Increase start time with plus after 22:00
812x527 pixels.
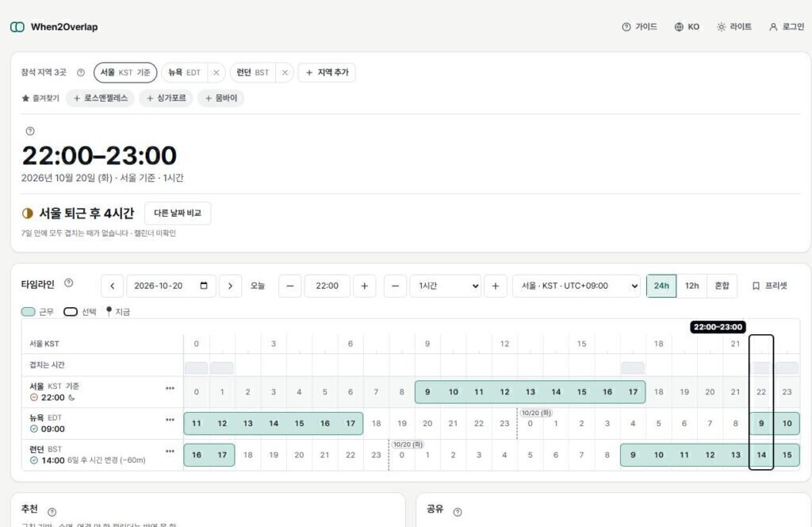click(x=365, y=286)
